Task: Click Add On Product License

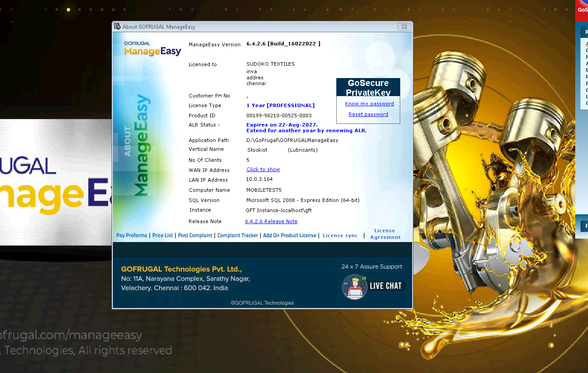Action: point(290,235)
